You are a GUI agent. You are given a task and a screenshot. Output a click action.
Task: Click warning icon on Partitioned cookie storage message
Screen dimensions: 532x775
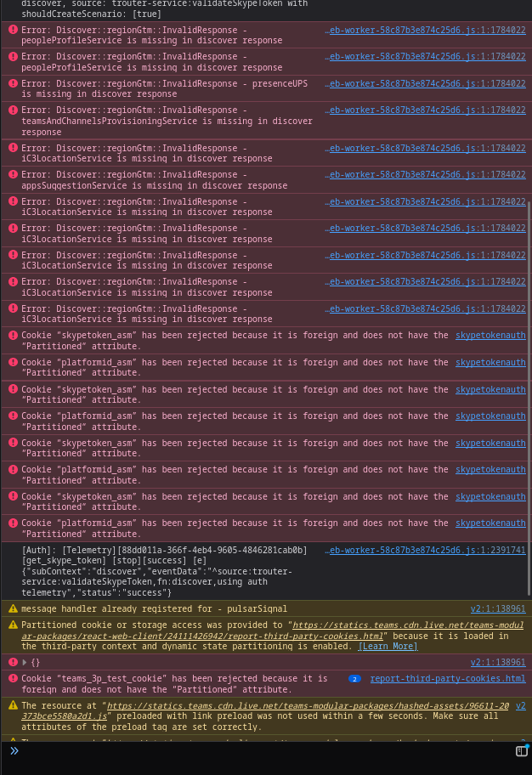[x=14, y=625]
